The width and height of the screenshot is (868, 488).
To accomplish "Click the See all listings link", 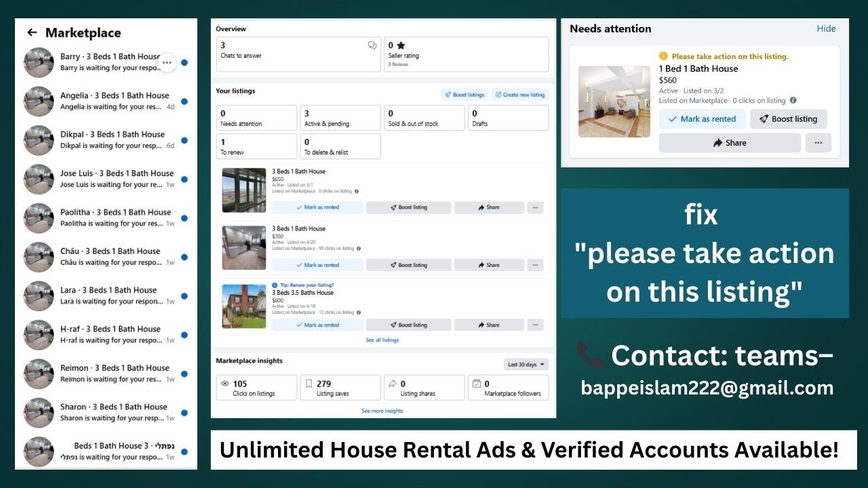I will point(382,340).
